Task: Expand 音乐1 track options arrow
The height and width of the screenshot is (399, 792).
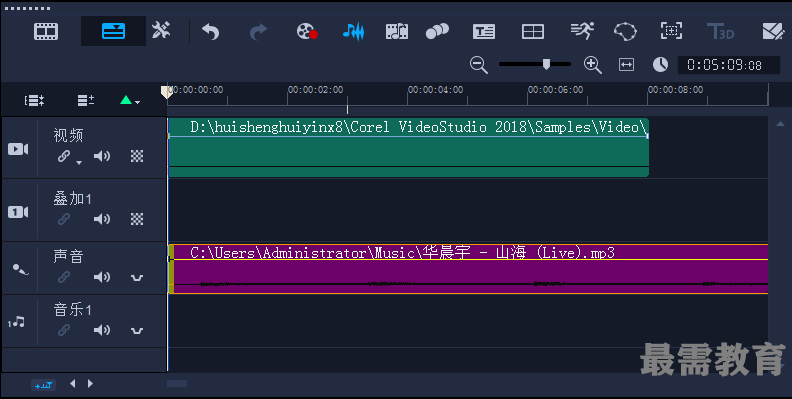Action: [137, 331]
